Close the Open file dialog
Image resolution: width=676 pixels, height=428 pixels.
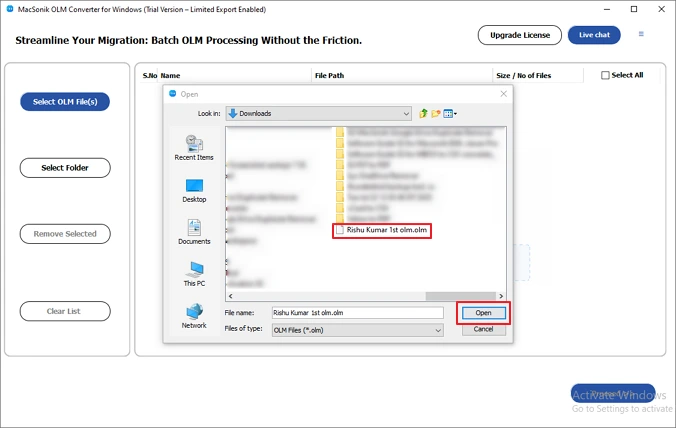click(x=503, y=94)
